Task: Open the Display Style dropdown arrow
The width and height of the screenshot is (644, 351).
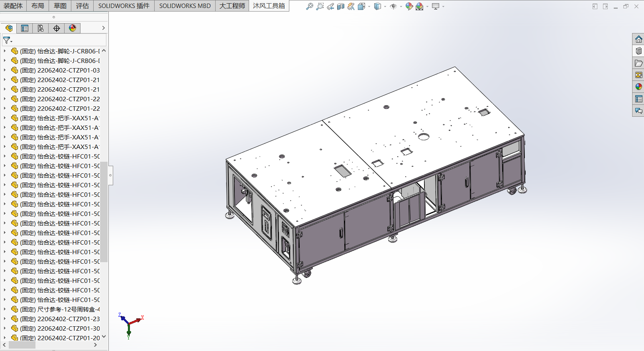Action: coord(385,6)
